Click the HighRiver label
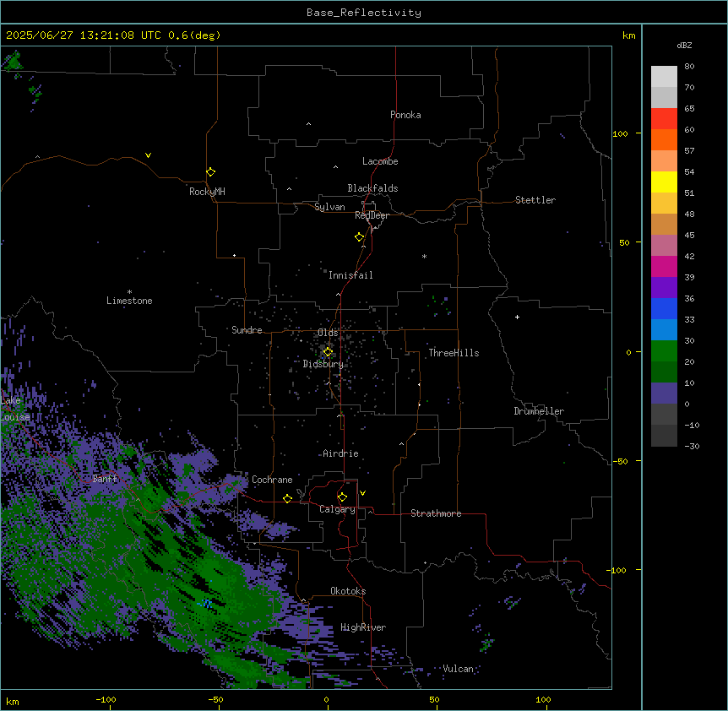The image size is (728, 711). [363, 627]
